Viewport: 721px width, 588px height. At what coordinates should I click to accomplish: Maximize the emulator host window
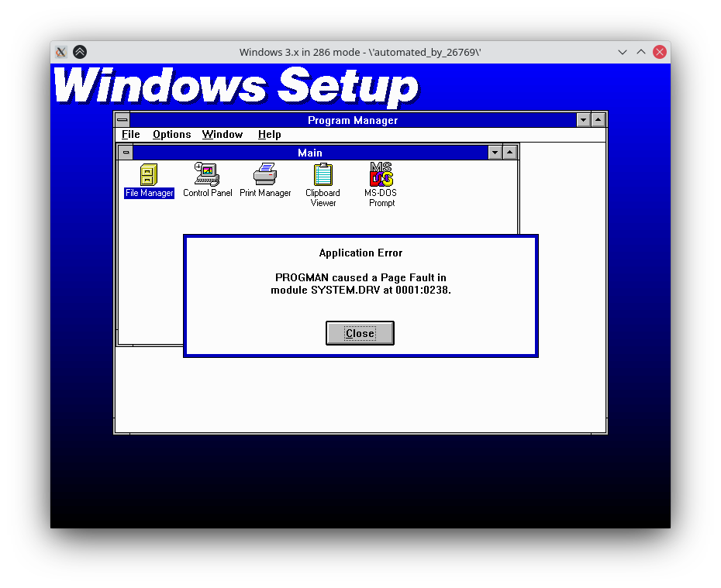pyautogui.click(x=641, y=52)
